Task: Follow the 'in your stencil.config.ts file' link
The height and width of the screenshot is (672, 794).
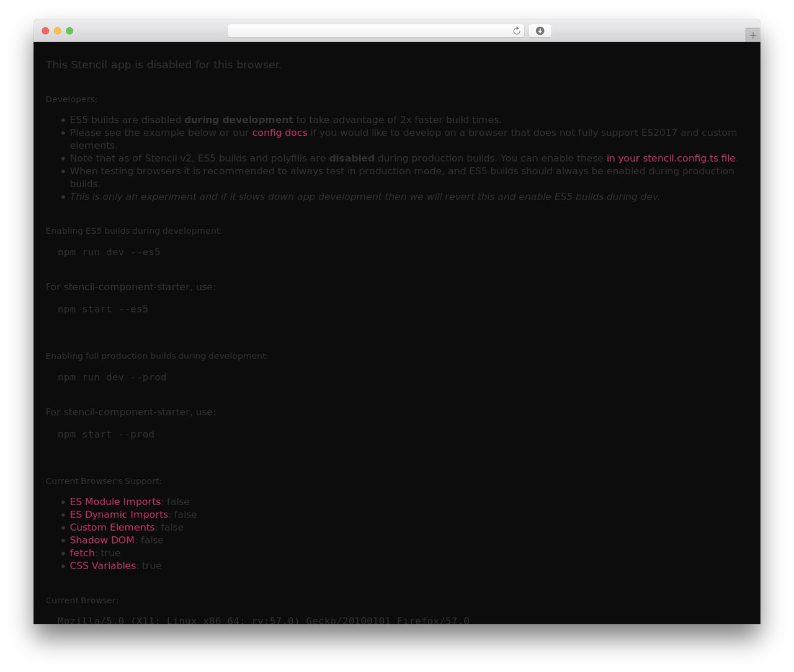Action: [x=671, y=158]
